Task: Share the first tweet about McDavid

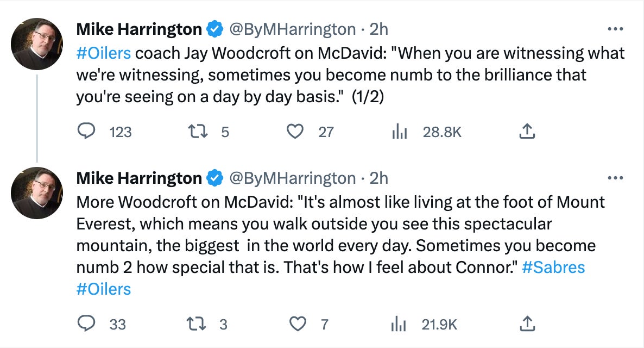Action: coord(527,132)
